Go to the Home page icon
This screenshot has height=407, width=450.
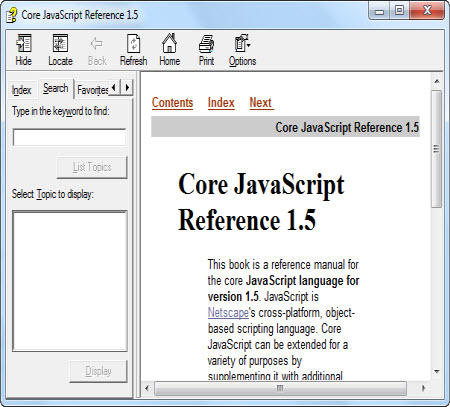(x=169, y=43)
